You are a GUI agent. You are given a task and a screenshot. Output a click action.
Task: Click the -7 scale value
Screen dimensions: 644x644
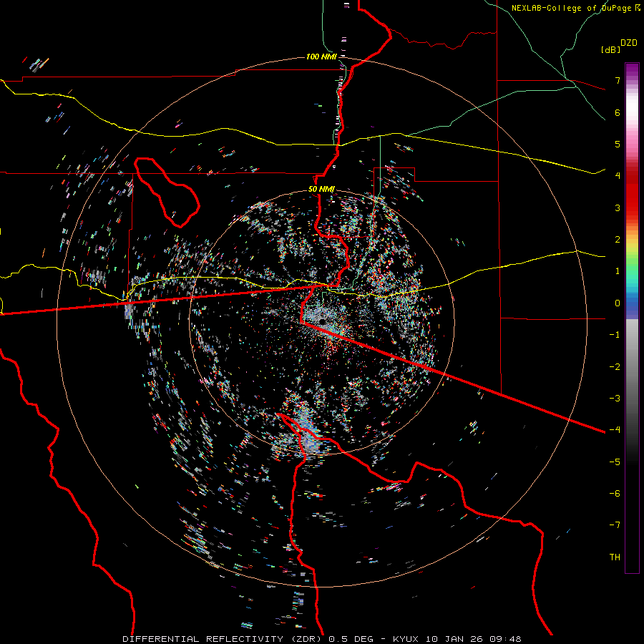point(615,525)
